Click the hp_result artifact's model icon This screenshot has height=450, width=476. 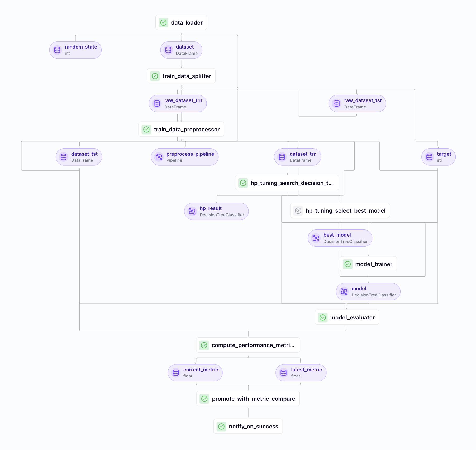[192, 212]
